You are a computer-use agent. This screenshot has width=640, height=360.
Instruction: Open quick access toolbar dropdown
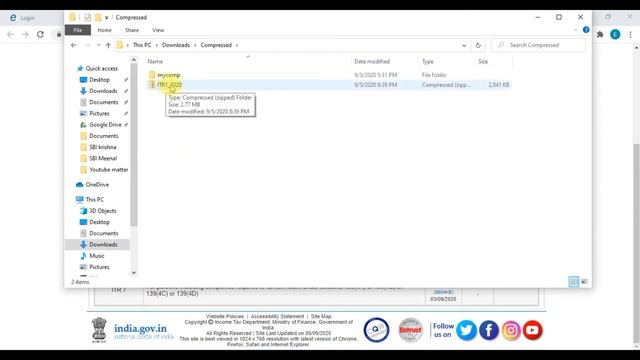tap(107, 18)
